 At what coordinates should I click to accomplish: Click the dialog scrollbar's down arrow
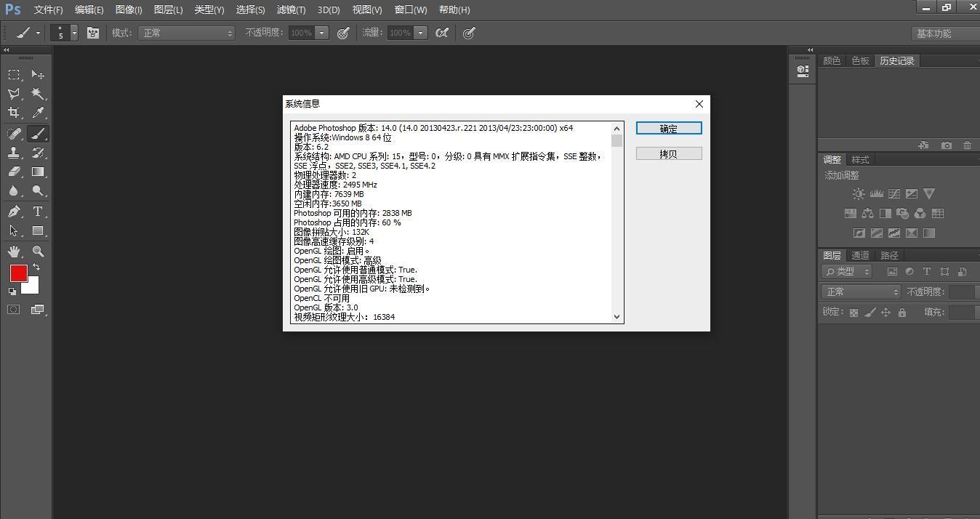coord(616,317)
